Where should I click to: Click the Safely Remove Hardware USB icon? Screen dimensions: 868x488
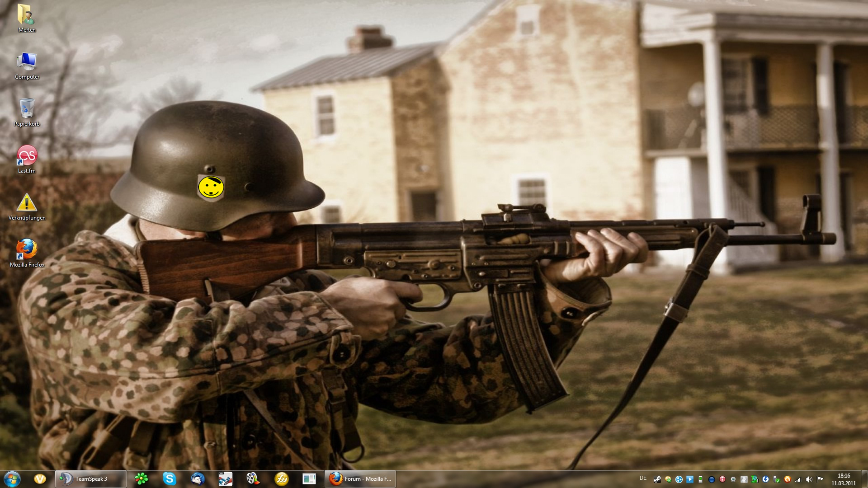coord(777,479)
